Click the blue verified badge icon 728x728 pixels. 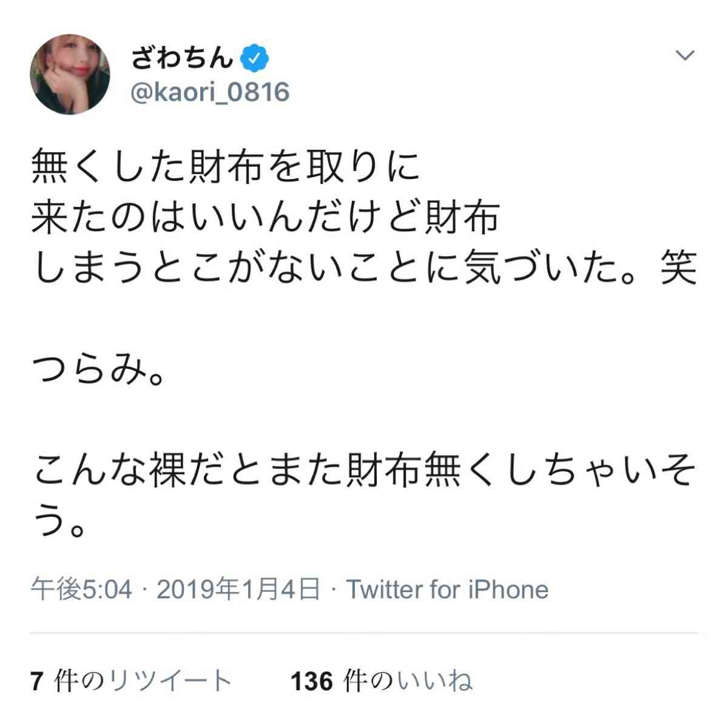(255, 58)
